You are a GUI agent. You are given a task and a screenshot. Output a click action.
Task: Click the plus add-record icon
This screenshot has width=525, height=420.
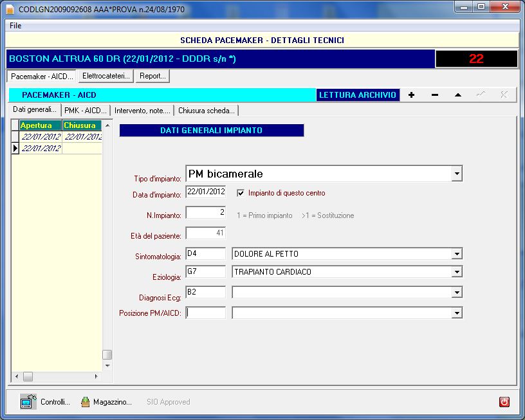pyautogui.click(x=412, y=95)
